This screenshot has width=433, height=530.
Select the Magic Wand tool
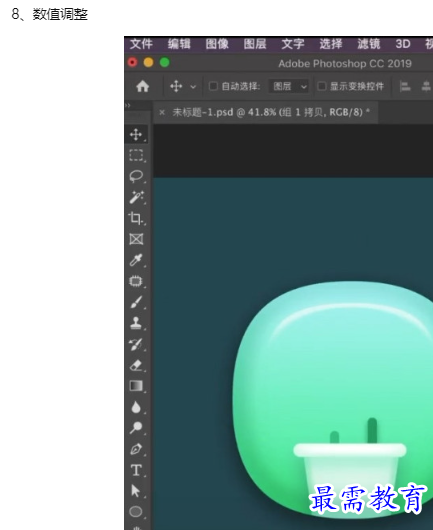pyautogui.click(x=136, y=197)
